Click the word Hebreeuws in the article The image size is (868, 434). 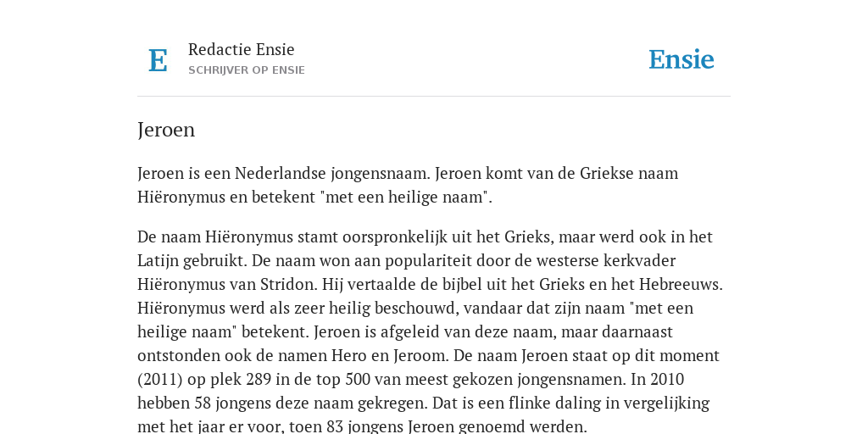681,285
